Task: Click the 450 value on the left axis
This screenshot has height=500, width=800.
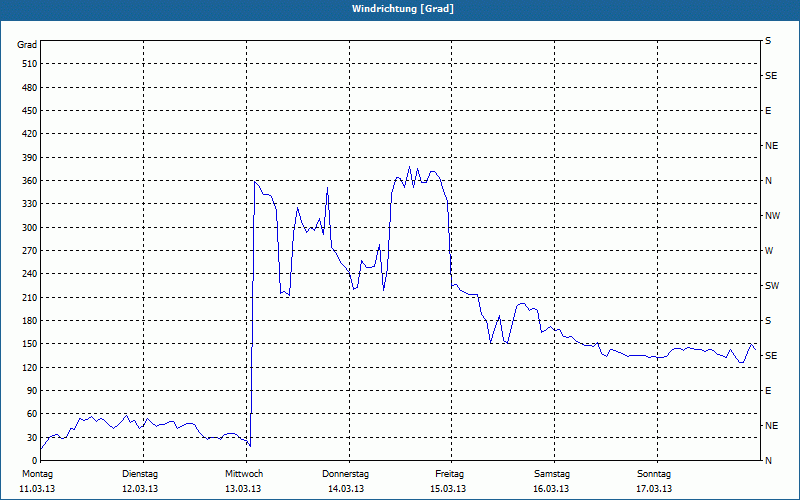Action: click(x=30, y=111)
